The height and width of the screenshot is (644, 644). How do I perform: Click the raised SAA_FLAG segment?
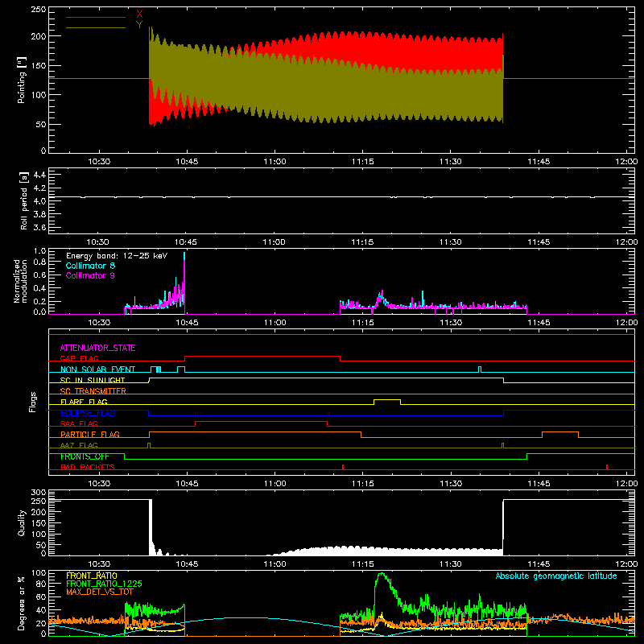(x=261, y=421)
